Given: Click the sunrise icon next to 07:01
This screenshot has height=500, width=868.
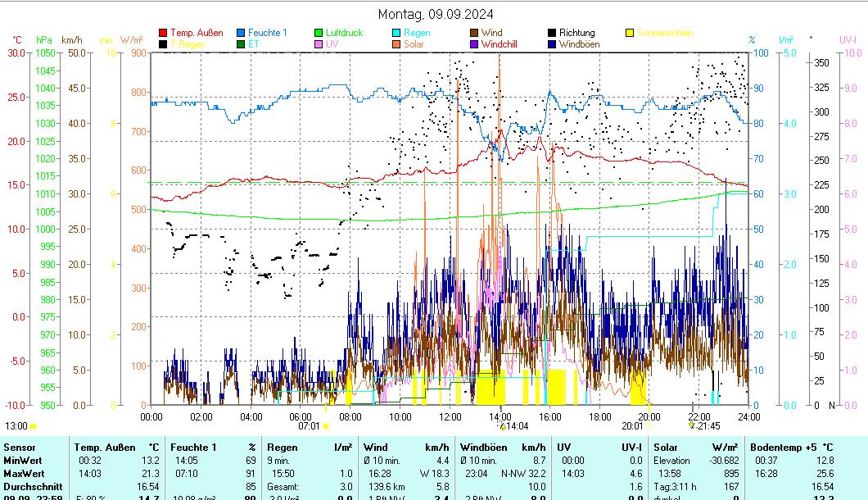Looking at the screenshot, I should click(x=326, y=426).
